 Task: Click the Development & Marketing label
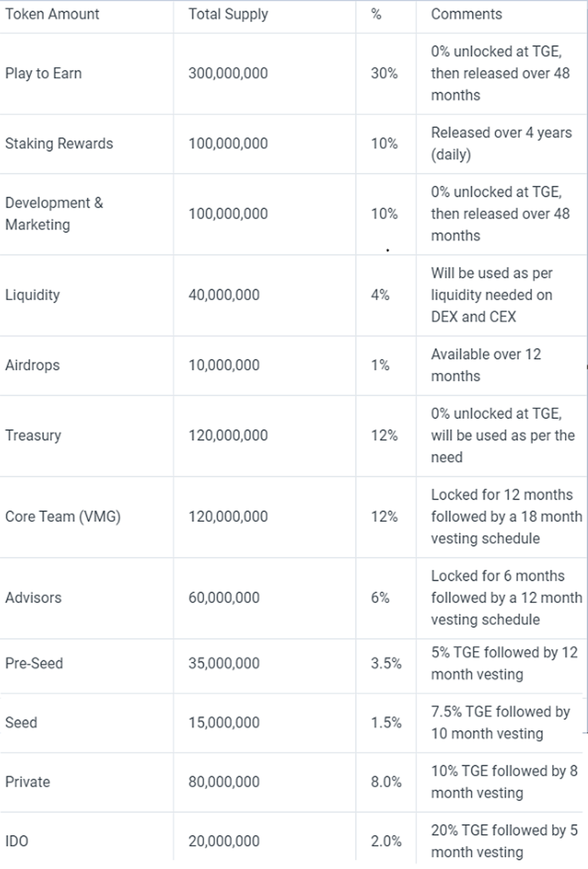(54, 214)
